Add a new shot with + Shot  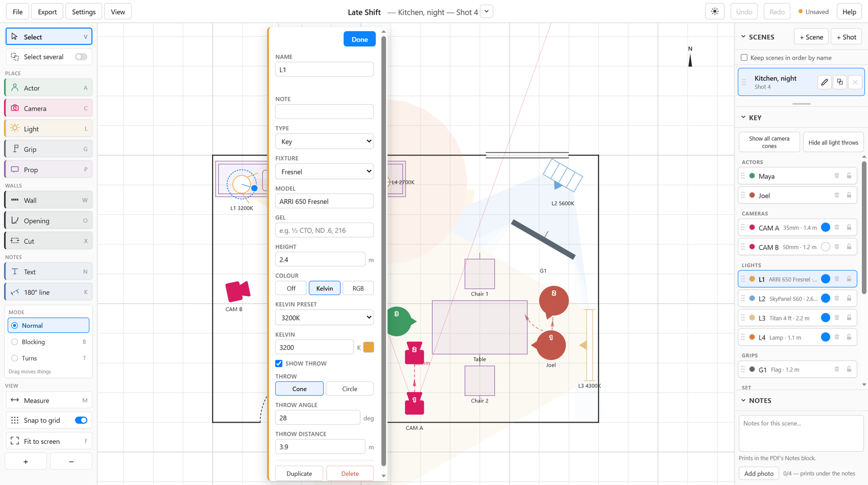pos(846,37)
